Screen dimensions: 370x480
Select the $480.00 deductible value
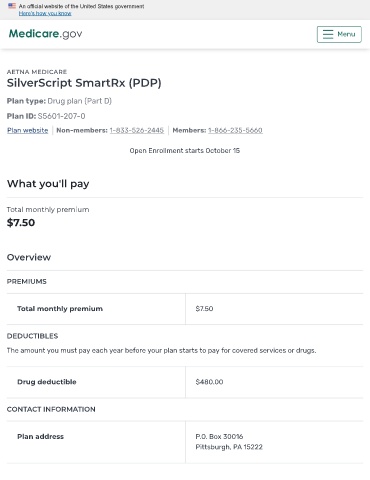tap(209, 382)
